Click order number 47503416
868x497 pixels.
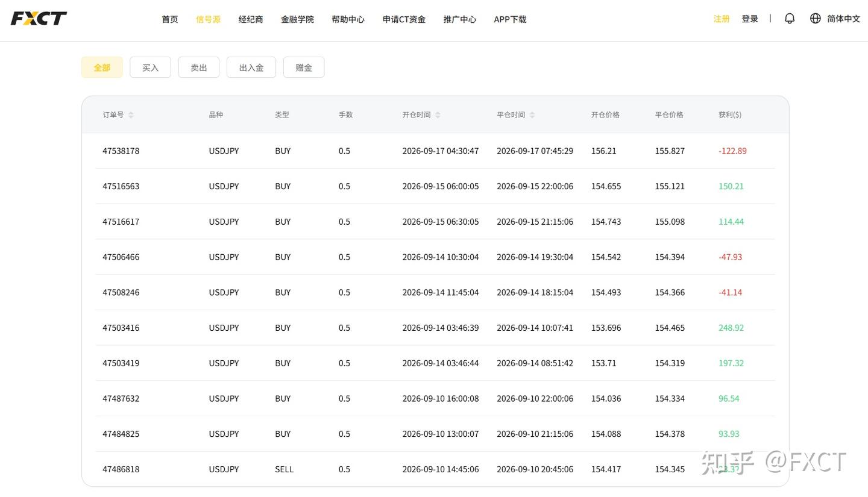click(x=121, y=328)
